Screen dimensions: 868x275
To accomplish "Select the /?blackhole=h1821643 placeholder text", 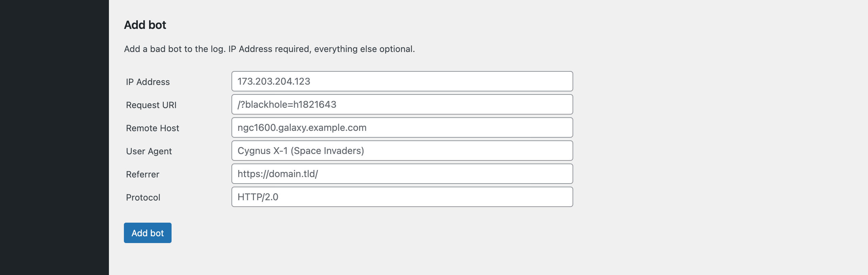I will tap(287, 104).
